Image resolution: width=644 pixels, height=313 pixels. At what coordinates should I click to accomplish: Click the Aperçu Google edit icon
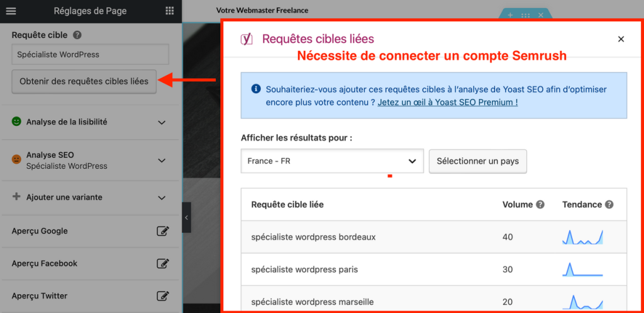pyautogui.click(x=162, y=231)
